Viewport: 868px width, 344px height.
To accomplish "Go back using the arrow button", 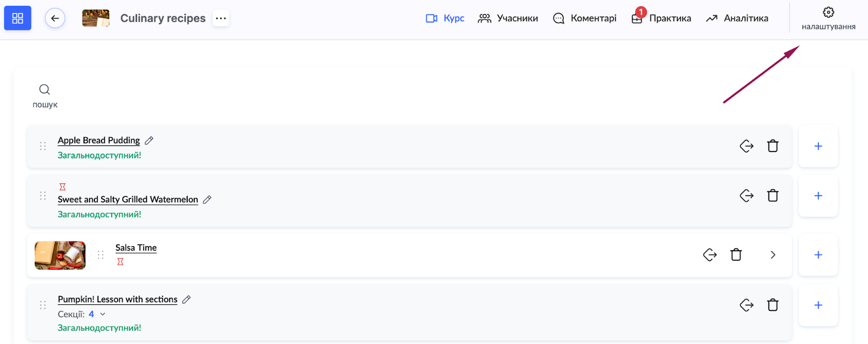I will coord(55,18).
